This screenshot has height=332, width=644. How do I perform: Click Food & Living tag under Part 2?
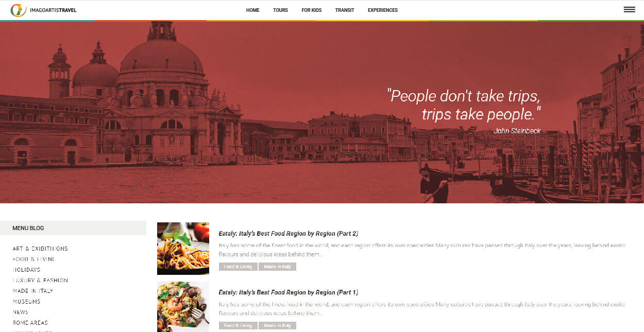(x=238, y=267)
